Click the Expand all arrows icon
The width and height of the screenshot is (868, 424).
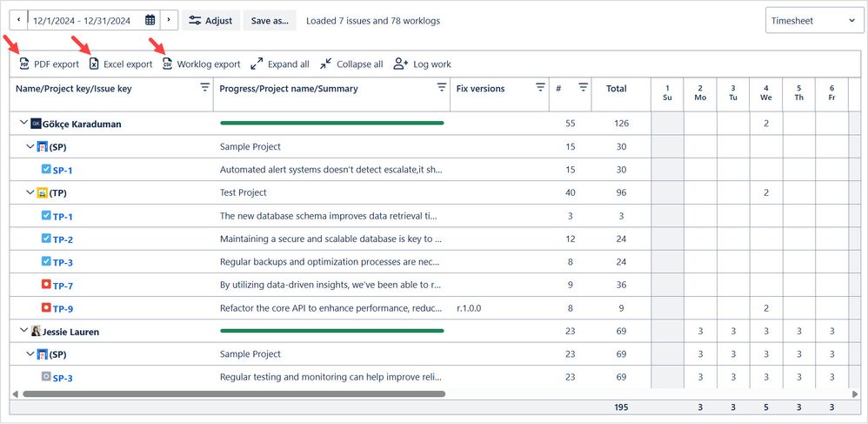click(x=257, y=64)
